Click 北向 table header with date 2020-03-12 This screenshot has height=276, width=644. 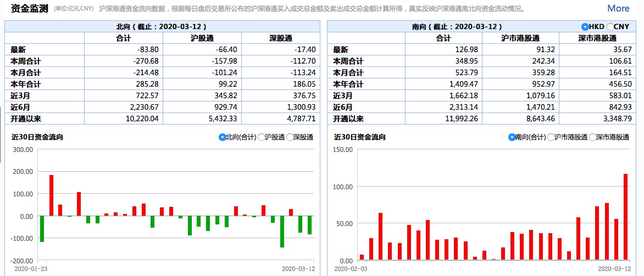[x=162, y=27]
